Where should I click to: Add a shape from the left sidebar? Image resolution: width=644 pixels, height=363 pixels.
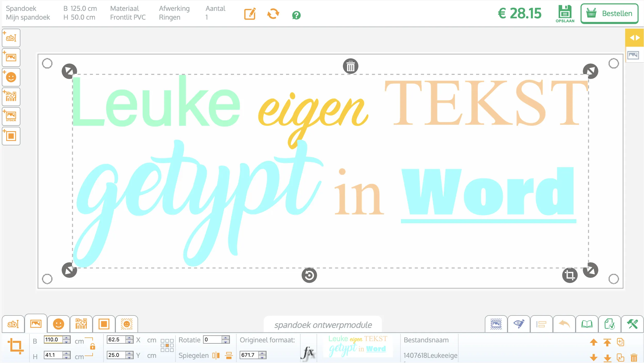click(x=11, y=136)
